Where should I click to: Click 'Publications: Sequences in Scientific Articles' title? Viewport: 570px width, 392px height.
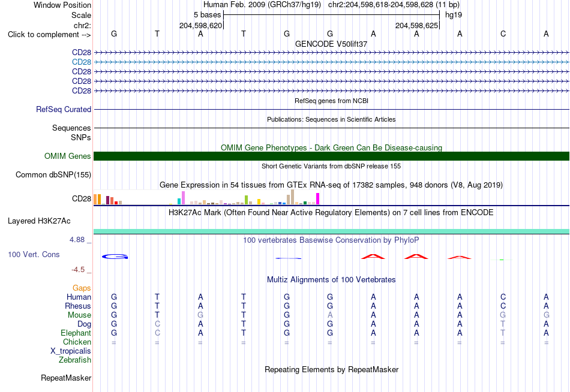(x=331, y=119)
